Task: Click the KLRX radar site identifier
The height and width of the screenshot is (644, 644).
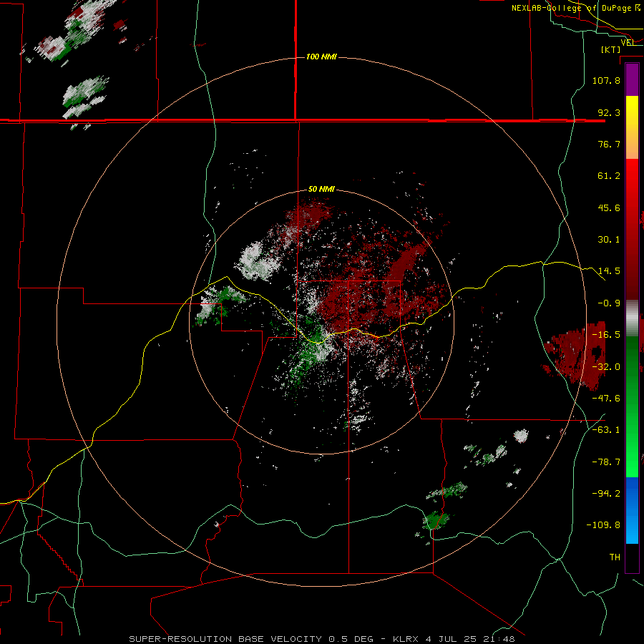Action: tap(406, 639)
